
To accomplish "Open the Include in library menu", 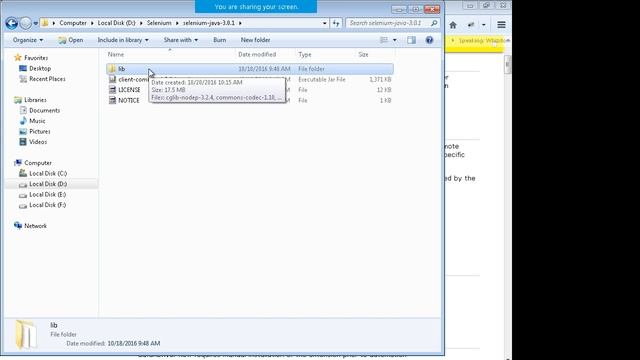I will click(123, 40).
